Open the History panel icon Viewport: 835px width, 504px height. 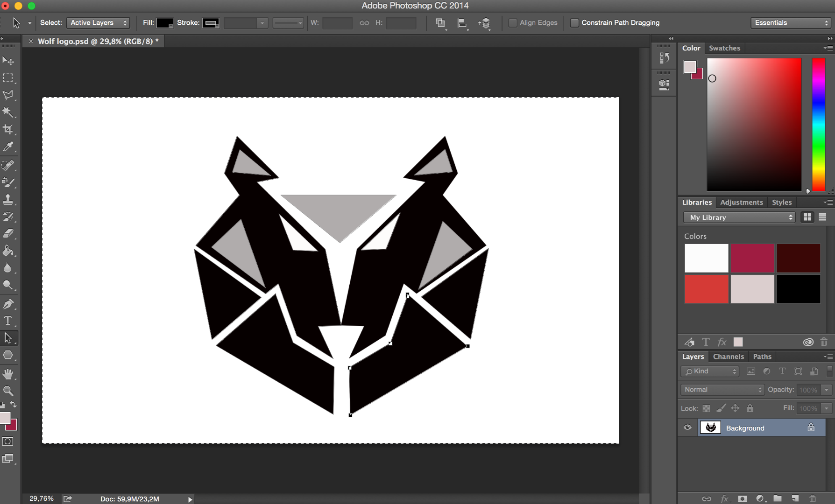664,58
